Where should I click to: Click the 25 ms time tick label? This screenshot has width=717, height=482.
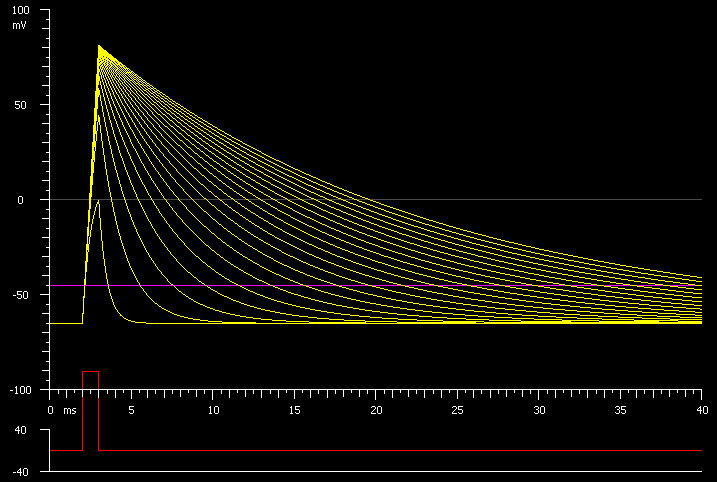(458, 410)
